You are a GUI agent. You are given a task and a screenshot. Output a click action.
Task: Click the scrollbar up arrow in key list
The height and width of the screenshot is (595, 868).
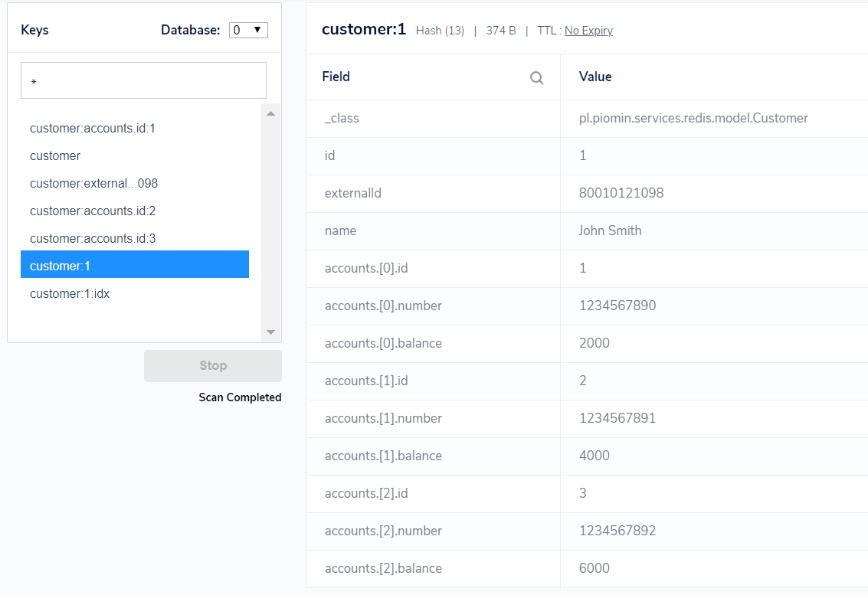point(270,113)
